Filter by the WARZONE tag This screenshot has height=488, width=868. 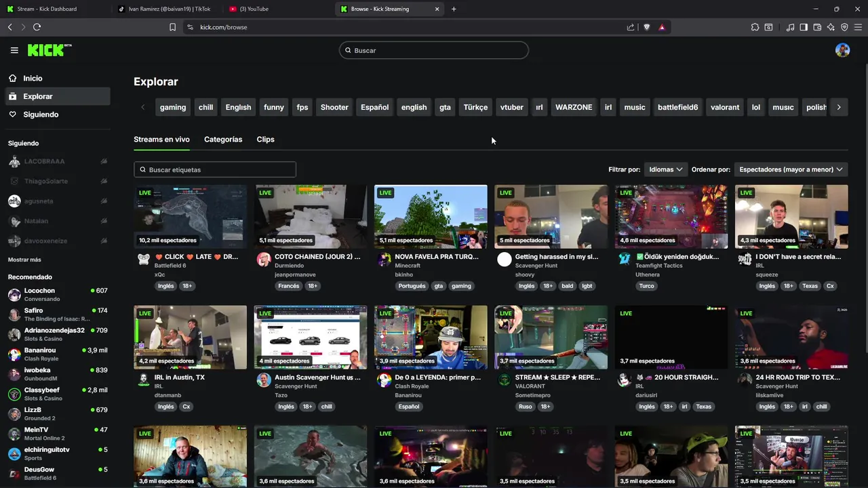pyautogui.click(x=574, y=107)
